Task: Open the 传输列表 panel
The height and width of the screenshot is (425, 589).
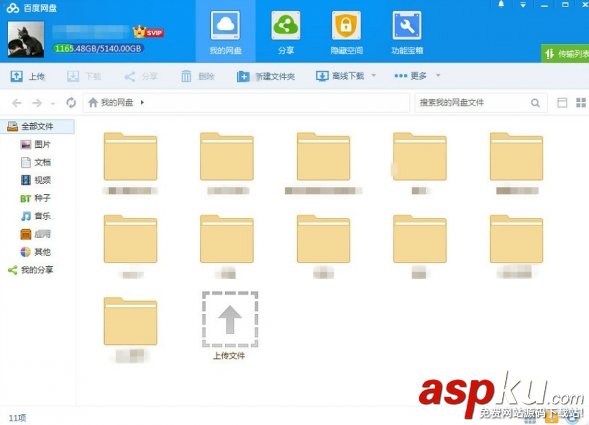Action: pos(565,54)
